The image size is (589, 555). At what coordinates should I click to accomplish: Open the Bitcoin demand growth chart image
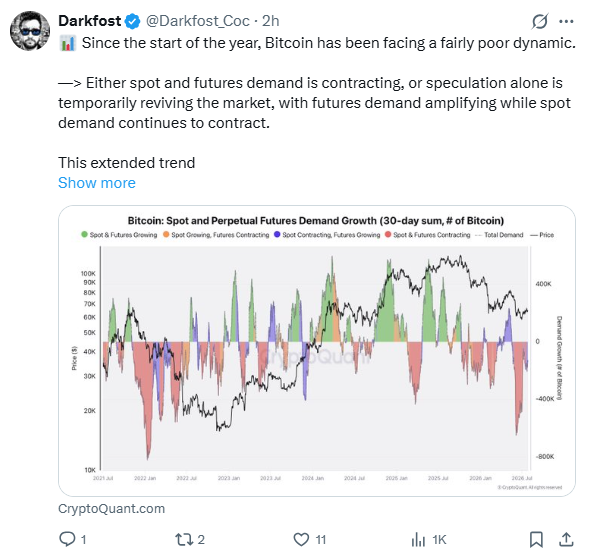317,351
